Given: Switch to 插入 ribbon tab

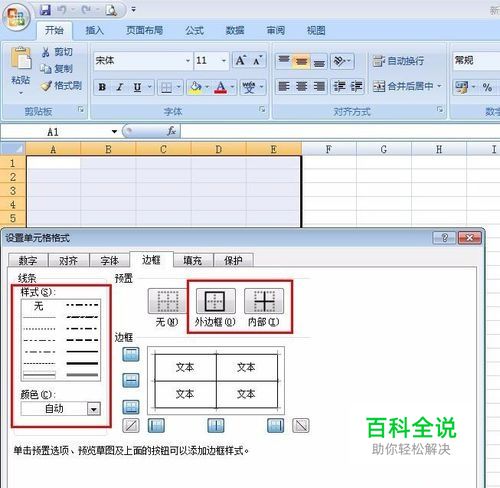Looking at the screenshot, I should (x=94, y=31).
